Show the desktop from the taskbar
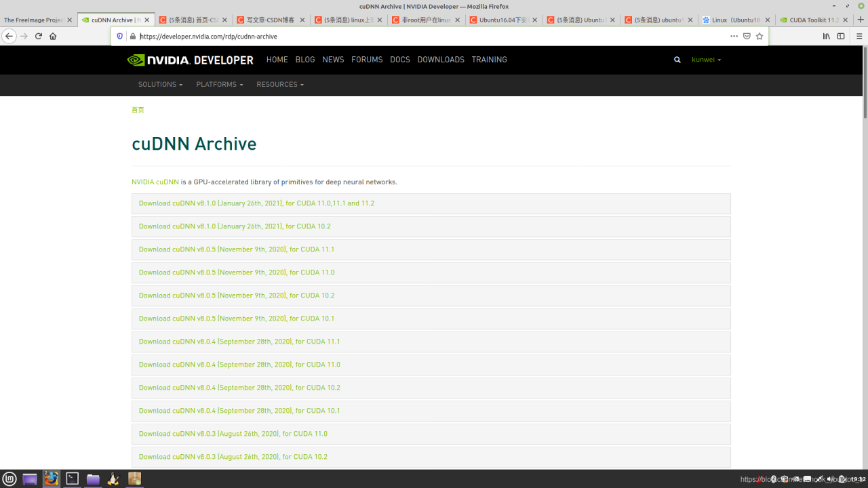 pos(30,479)
